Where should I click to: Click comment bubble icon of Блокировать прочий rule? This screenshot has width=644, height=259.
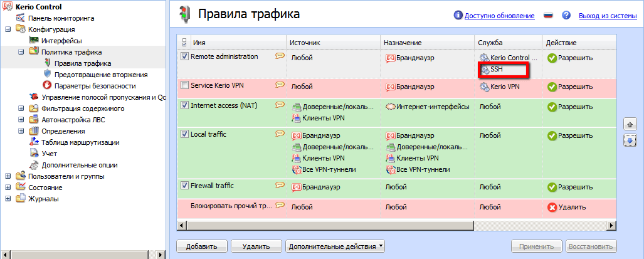point(280,205)
